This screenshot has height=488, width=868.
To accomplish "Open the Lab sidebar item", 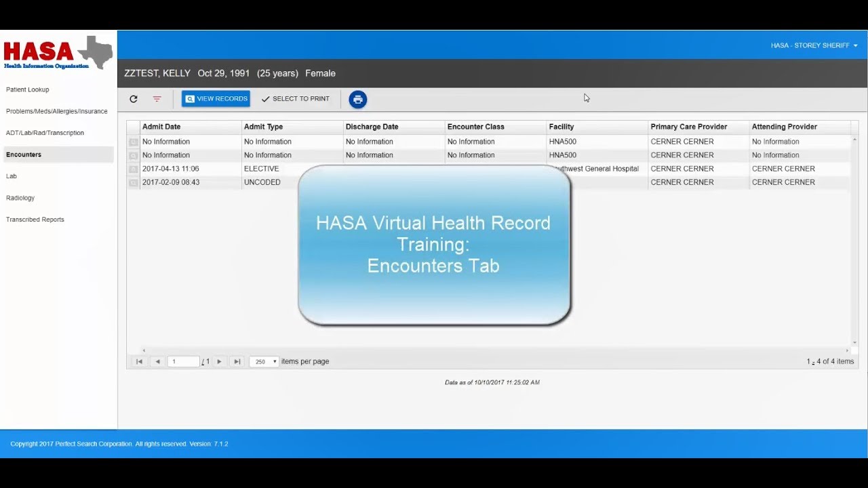I will tap(12, 176).
